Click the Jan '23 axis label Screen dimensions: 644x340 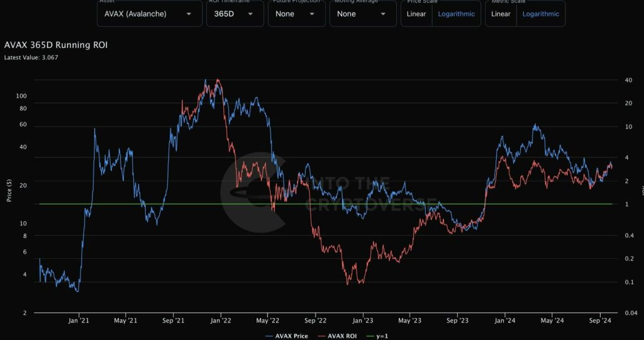click(363, 320)
